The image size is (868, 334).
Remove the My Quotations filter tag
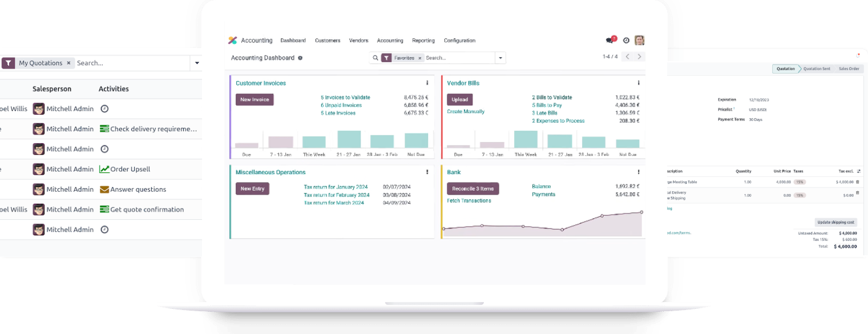click(x=68, y=63)
